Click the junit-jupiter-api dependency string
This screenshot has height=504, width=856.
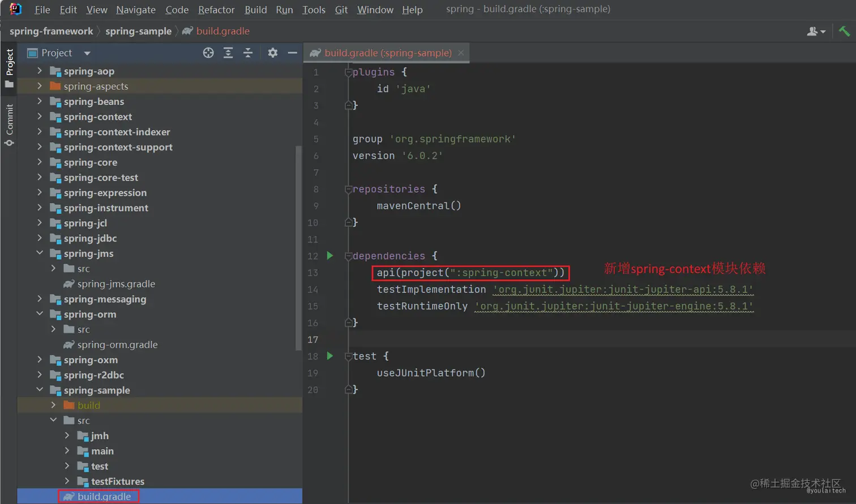[x=623, y=290]
